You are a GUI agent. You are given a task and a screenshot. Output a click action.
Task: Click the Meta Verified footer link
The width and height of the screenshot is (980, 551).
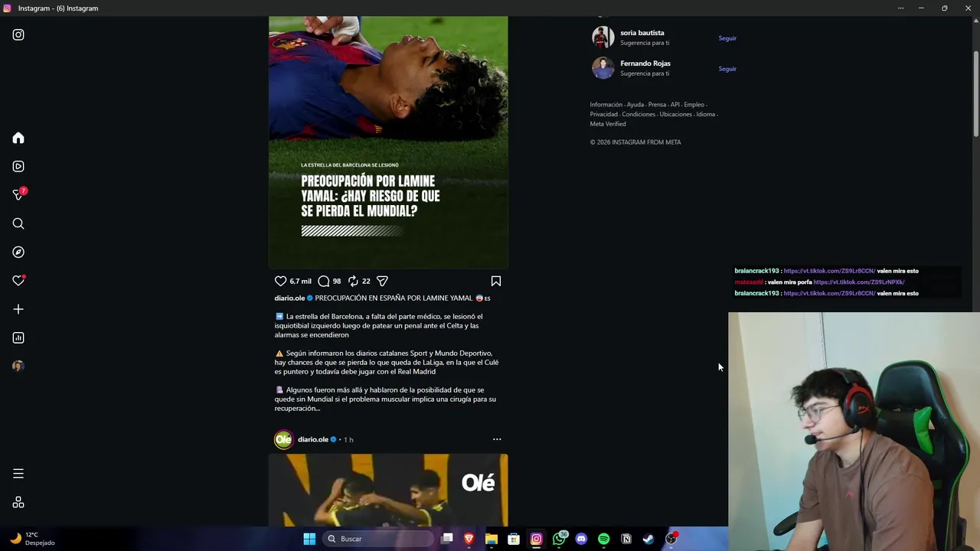coord(608,124)
